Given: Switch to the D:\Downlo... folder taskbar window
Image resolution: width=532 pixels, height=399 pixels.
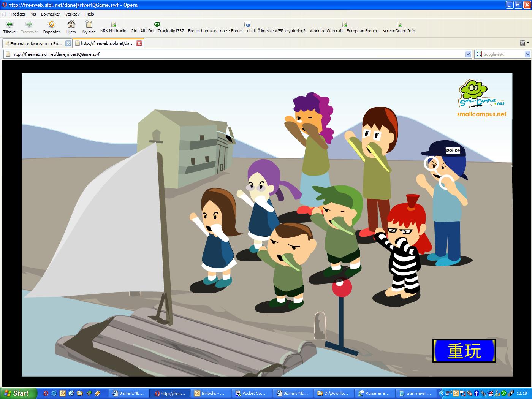Looking at the screenshot, I should (334, 393).
